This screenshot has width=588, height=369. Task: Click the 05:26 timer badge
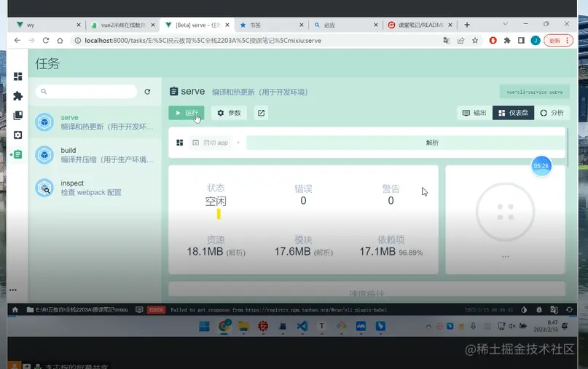click(541, 166)
